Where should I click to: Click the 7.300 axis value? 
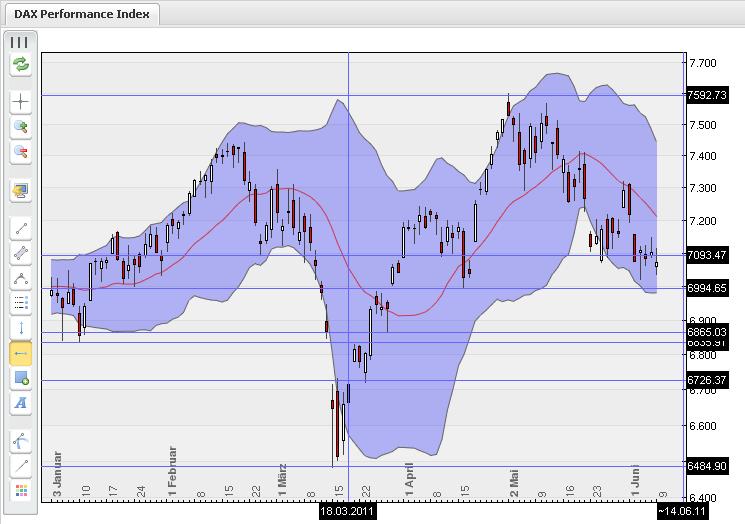703,188
